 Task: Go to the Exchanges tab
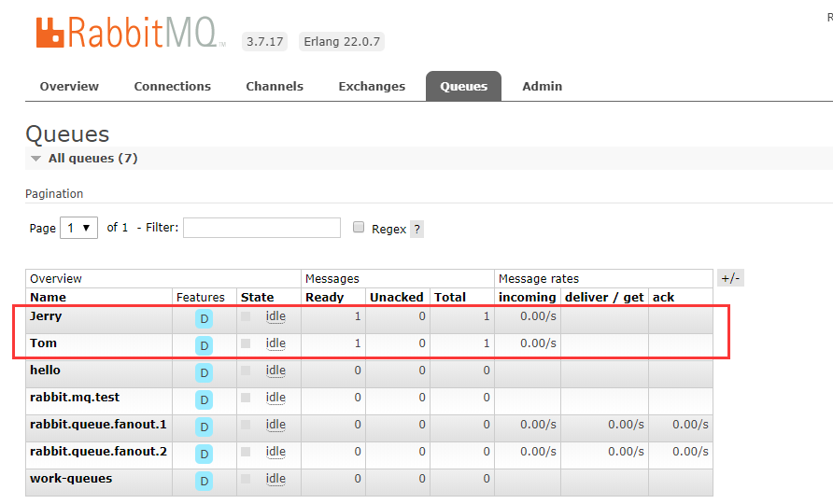[x=372, y=86]
